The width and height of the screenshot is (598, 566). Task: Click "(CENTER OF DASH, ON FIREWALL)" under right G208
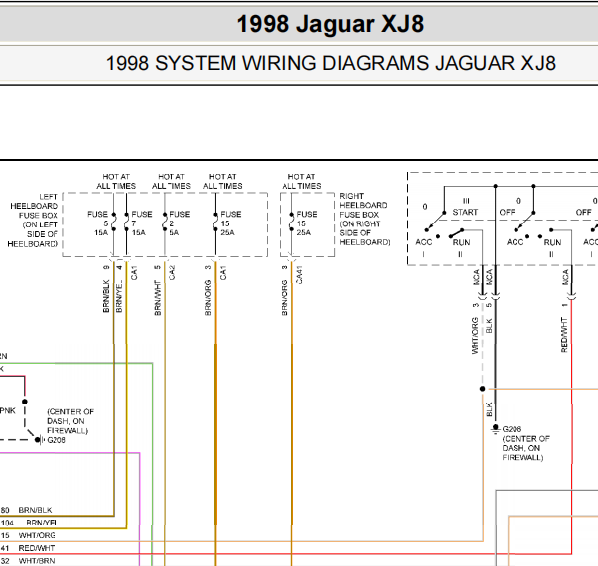(x=526, y=448)
